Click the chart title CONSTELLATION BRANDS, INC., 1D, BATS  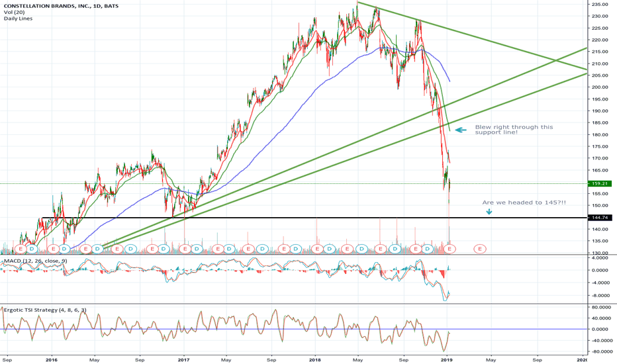pyautogui.click(x=61, y=6)
